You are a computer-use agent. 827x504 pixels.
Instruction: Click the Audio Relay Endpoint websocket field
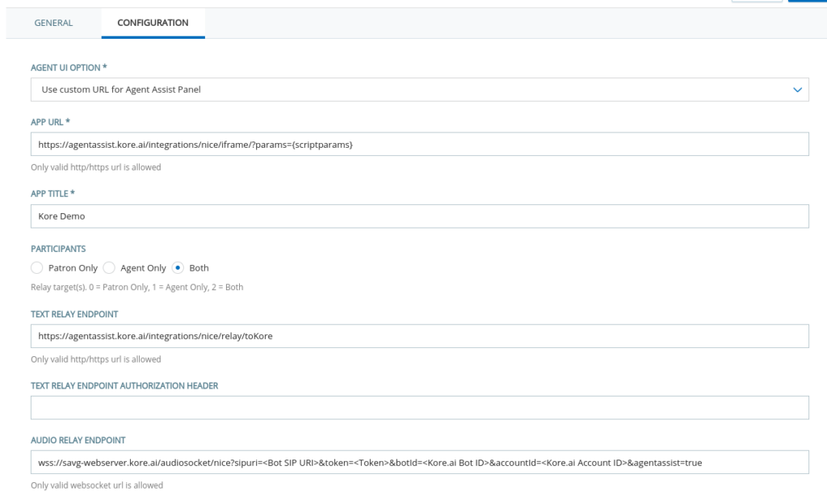[420, 462]
